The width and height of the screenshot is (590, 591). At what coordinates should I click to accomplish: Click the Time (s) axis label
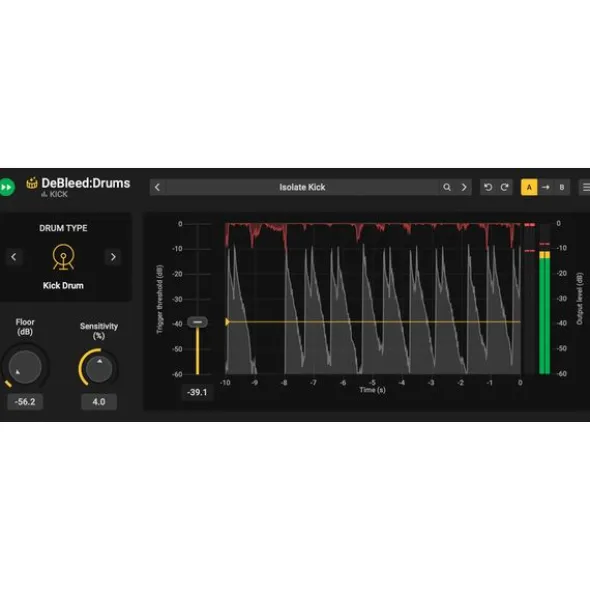pos(372,390)
